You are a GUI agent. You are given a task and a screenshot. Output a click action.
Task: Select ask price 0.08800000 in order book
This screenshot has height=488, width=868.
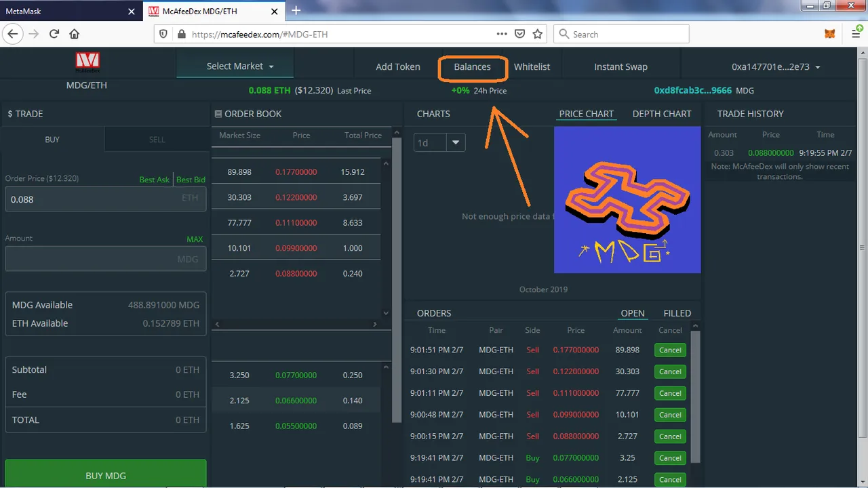(x=296, y=274)
